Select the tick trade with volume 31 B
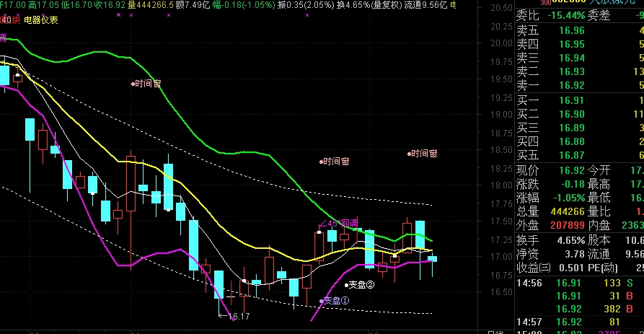The image size is (644, 334). 580,296
